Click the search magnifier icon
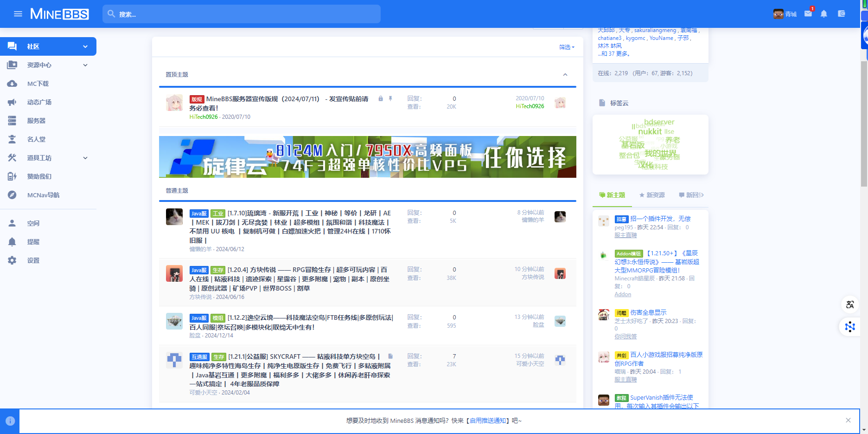 (111, 14)
